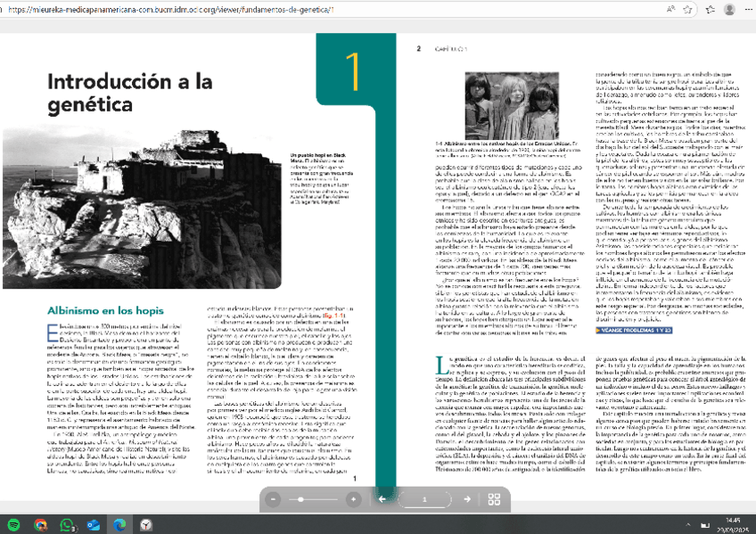Viewport: 756px width, 534px height.
Task: Click the zoom level slider handle
Action: click(302, 499)
